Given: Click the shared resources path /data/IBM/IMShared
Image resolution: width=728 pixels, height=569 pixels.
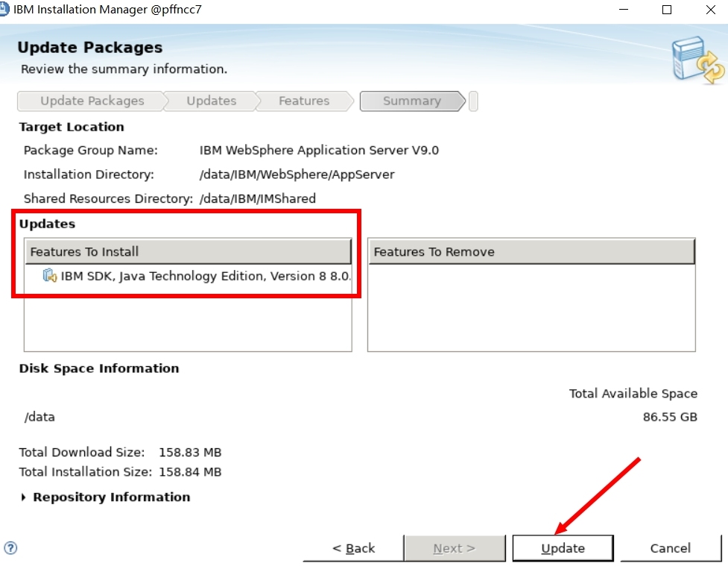Looking at the screenshot, I should click(258, 199).
